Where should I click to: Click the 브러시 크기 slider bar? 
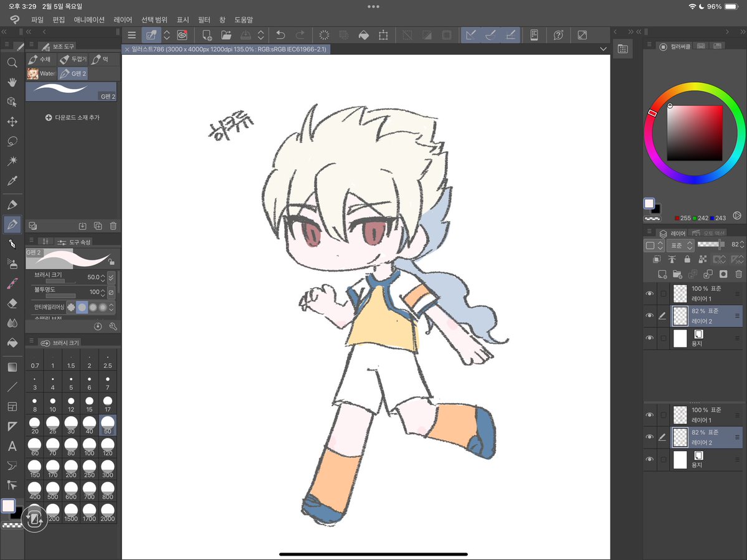(60, 282)
